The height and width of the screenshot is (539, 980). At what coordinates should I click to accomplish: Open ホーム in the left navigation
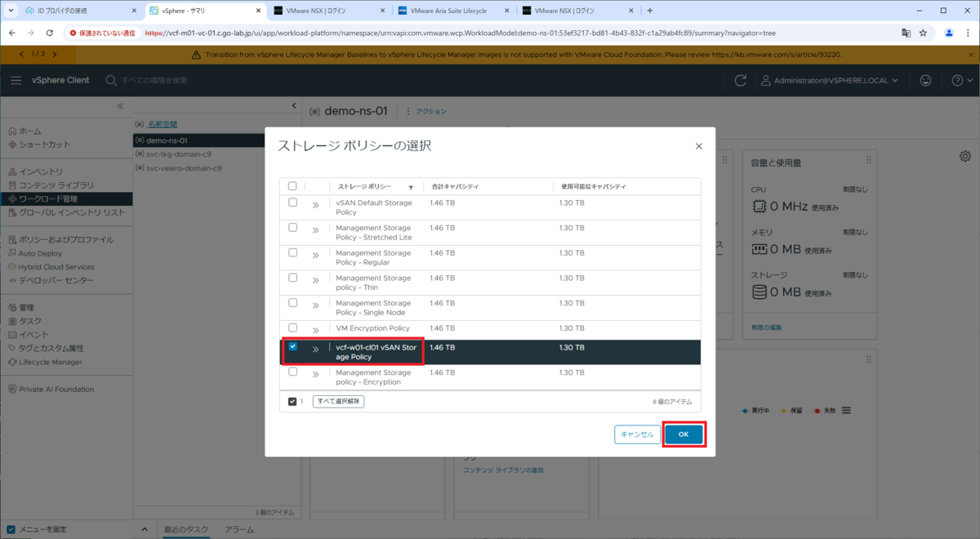pyautogui.click(x=30, y=131)
